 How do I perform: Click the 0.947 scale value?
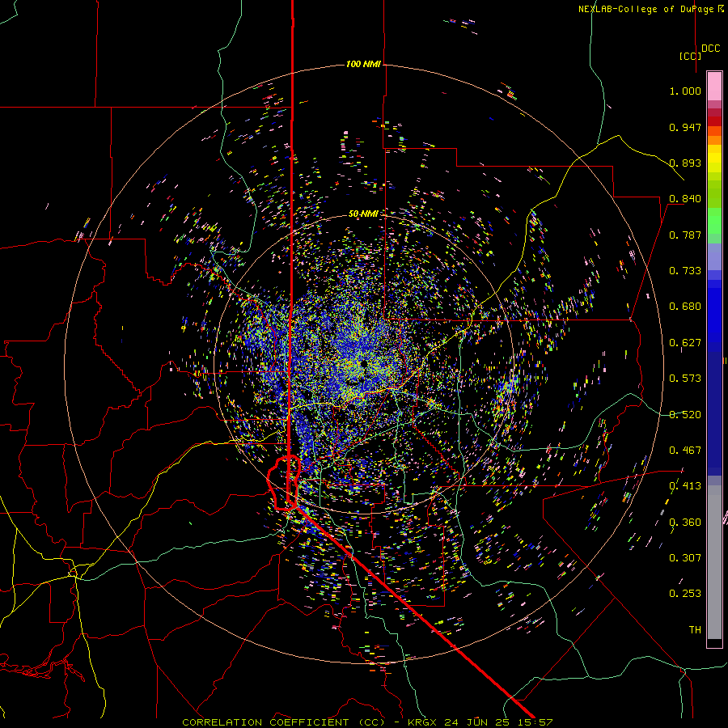click(x=685, y=127)
